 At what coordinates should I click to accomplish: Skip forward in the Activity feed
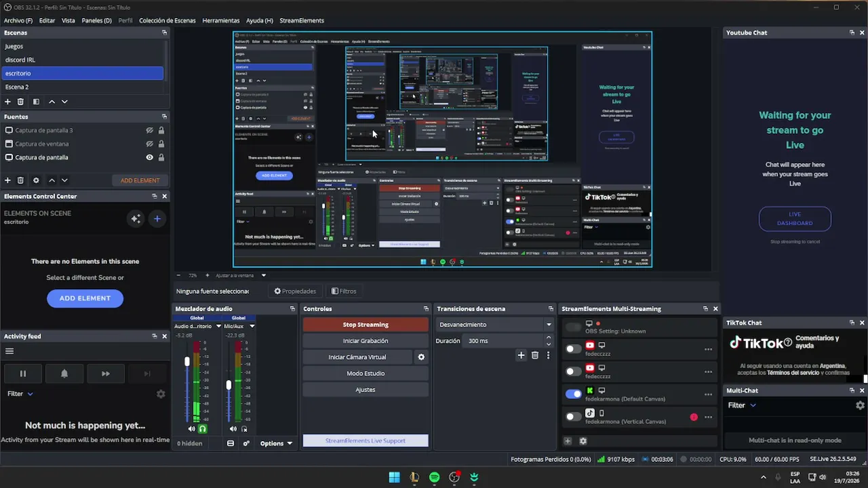[x=106, y=373]
